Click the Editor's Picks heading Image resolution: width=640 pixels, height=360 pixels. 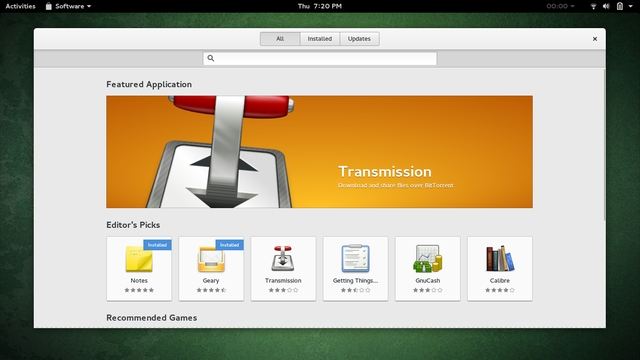[133, 225]
